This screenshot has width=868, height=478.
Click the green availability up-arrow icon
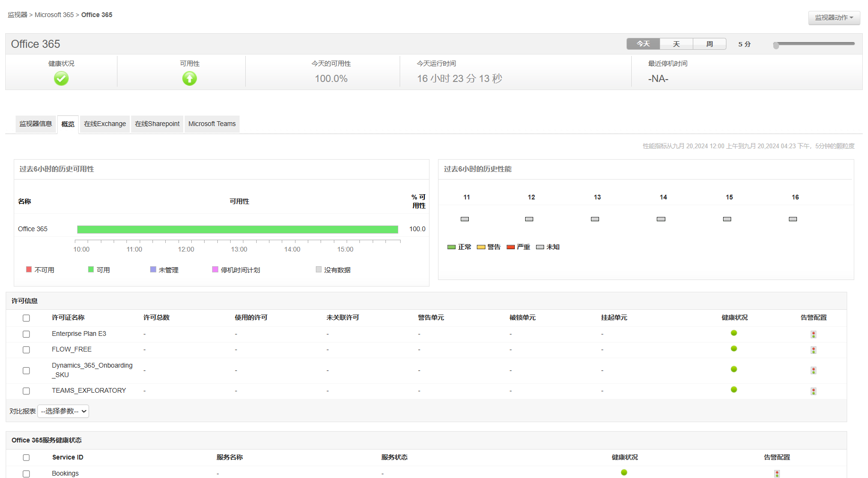[x=189, y=78]
